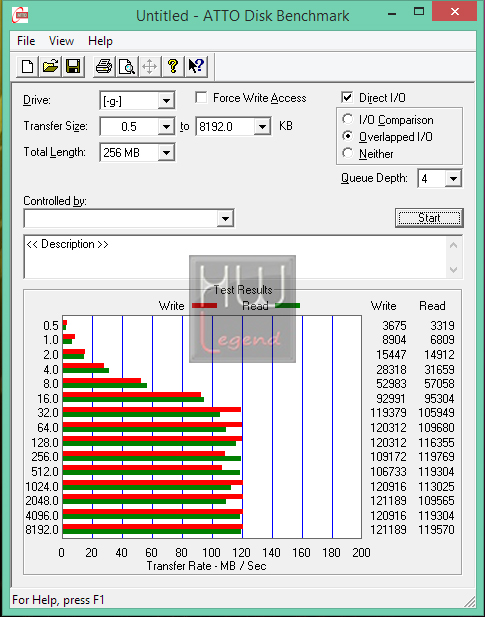Click the write value 119379
This screenshot has width=485, height=617.
388,413
